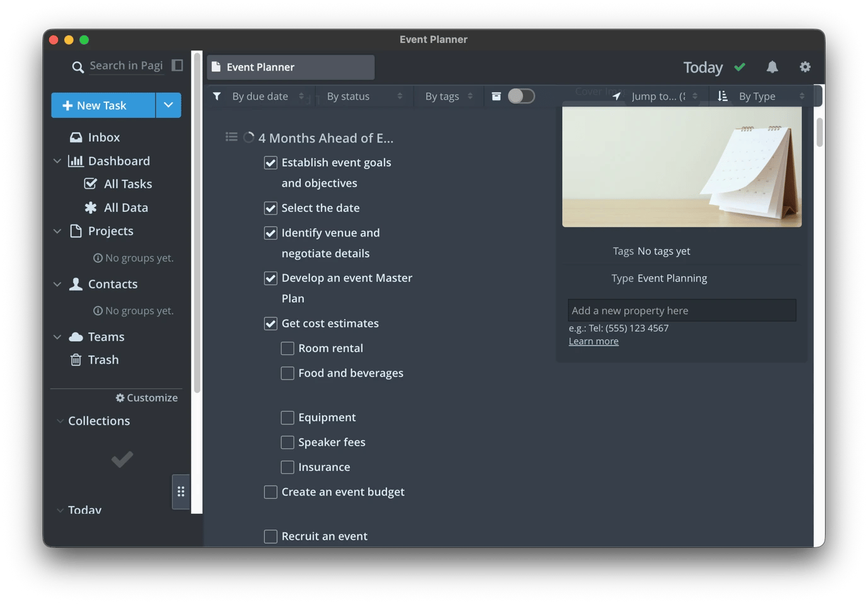Uncheck Get cost estimates

[270, 323]
